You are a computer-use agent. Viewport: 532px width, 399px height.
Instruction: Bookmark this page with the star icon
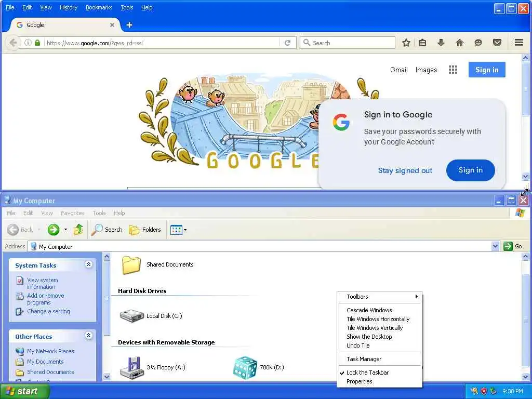tap(406, 43)
